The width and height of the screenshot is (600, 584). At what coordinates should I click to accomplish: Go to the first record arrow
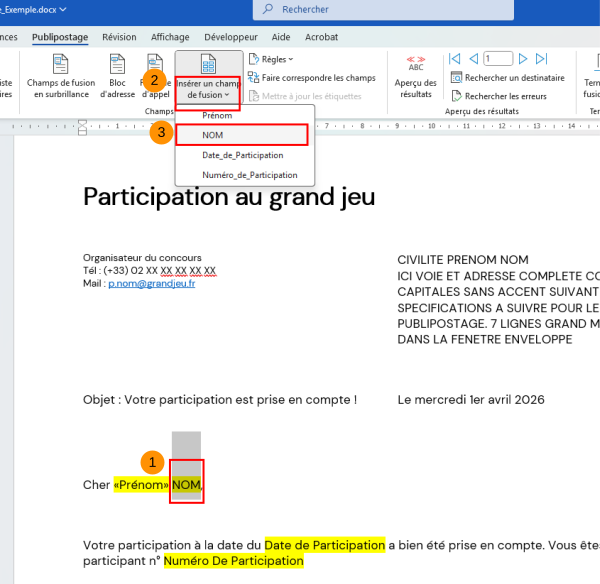[455, 59]
